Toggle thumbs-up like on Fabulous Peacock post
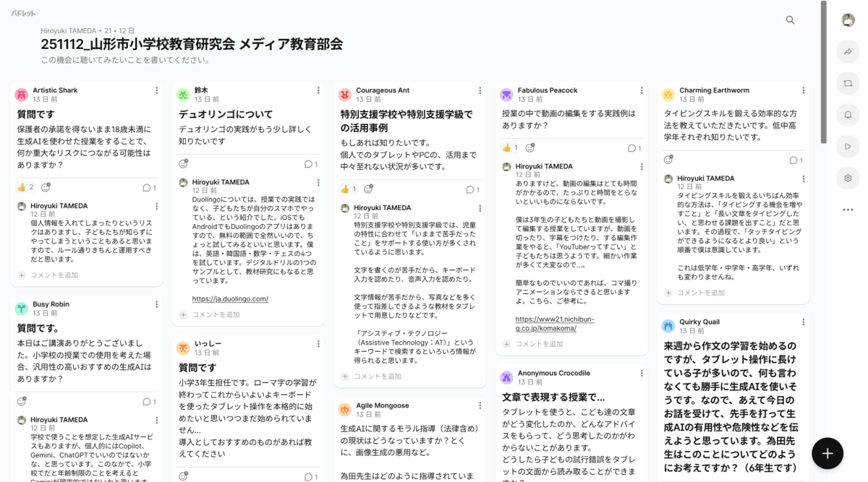The height and width of the screenshot is (482, 868). (511, 147)
